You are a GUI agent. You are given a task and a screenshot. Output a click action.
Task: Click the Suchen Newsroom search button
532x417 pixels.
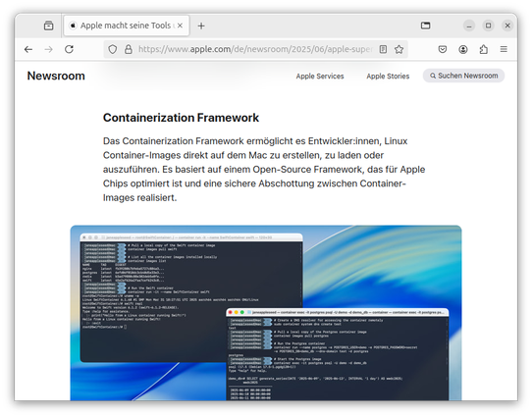point(463,76)
